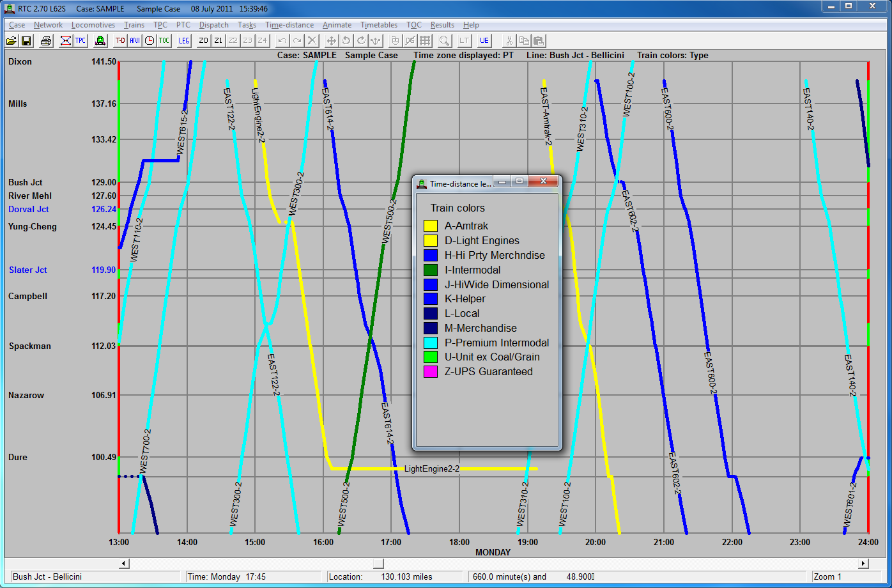Open the Trains menu

tap(134, 25)
